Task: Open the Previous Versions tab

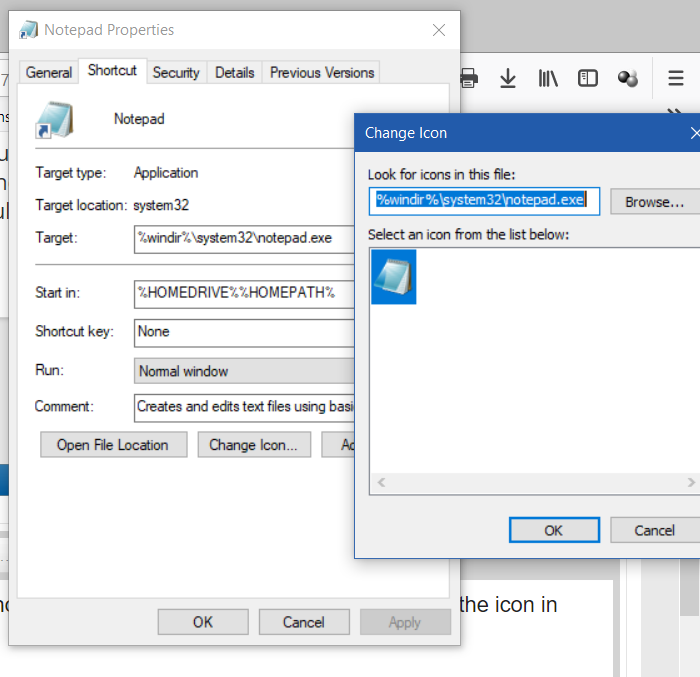Action: coord(321,72)
